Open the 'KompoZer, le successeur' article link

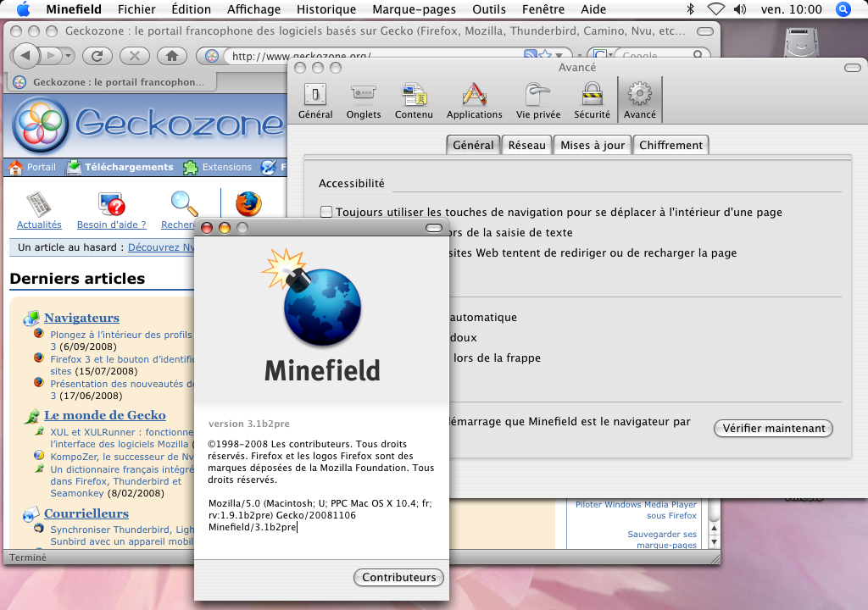pos(122,457)
